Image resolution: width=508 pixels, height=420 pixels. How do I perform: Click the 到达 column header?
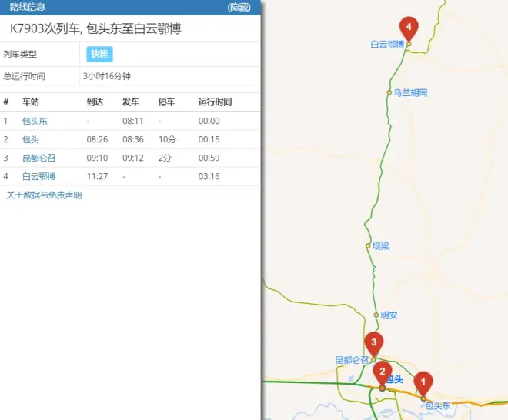click(95, 102)
